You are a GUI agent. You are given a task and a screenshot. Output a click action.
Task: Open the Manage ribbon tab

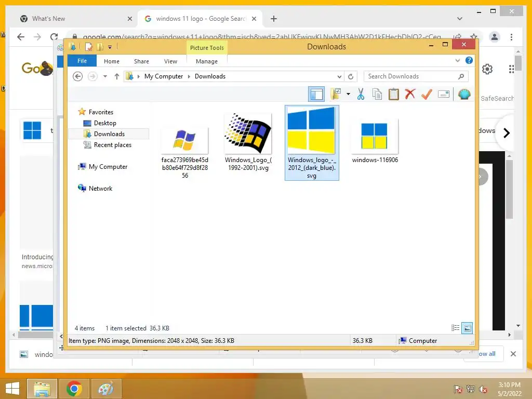click(207, 61)
